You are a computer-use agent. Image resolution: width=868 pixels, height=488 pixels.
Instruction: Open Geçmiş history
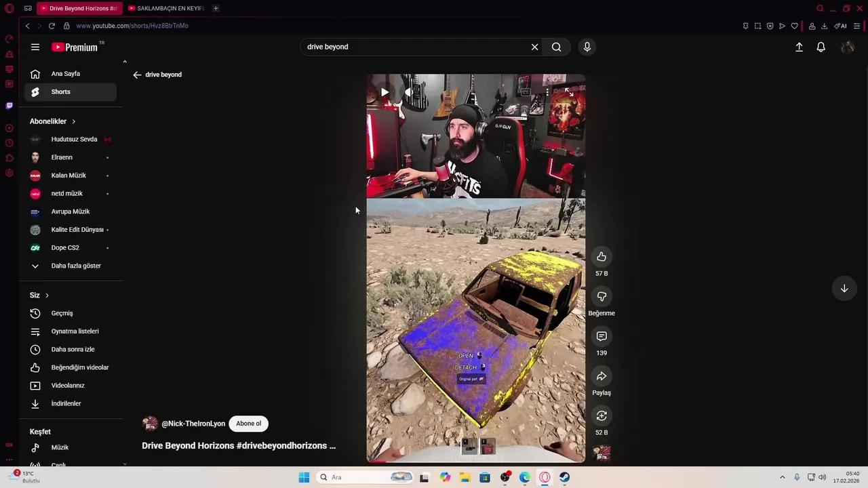coord(71,313)
